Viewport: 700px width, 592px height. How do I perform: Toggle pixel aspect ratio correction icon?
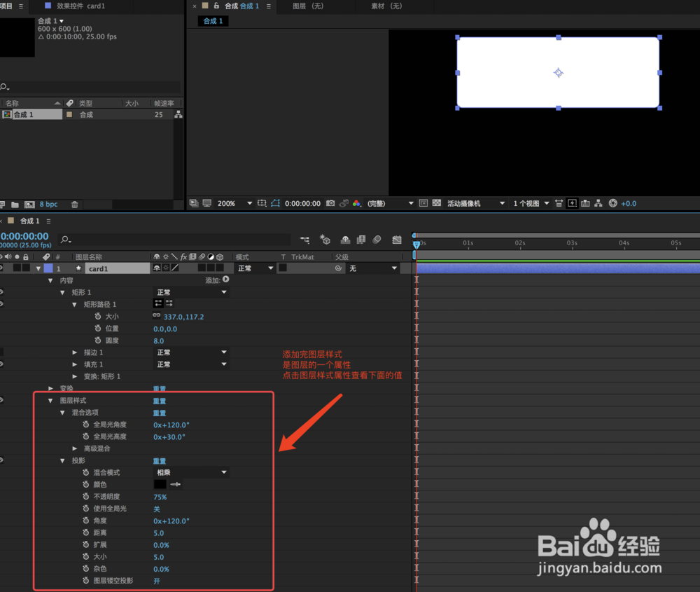(x=559, y=203)
